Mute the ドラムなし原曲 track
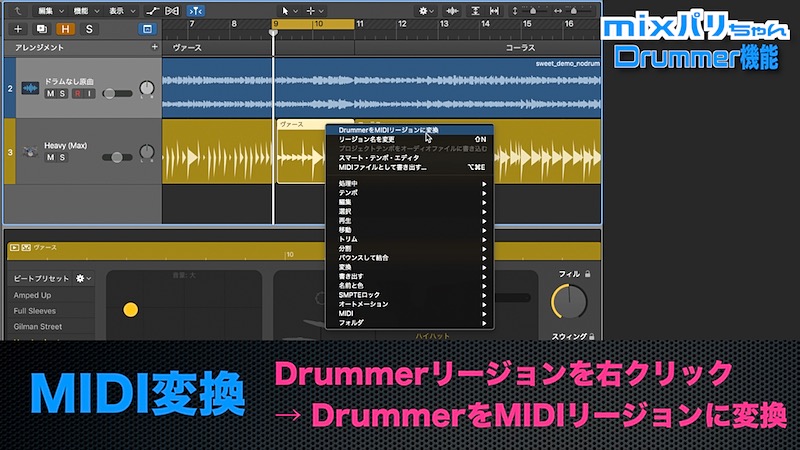 pyautogui.click(x=50, y=93)
